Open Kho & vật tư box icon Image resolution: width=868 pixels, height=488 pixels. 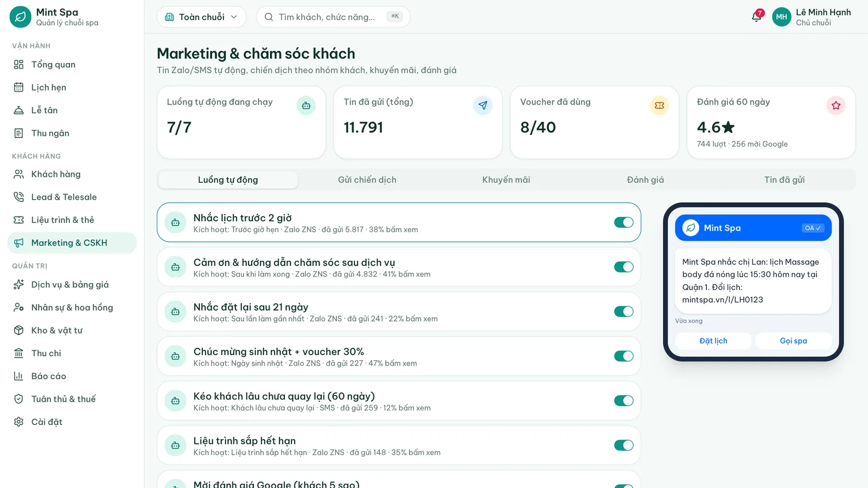tap(18, 330)
